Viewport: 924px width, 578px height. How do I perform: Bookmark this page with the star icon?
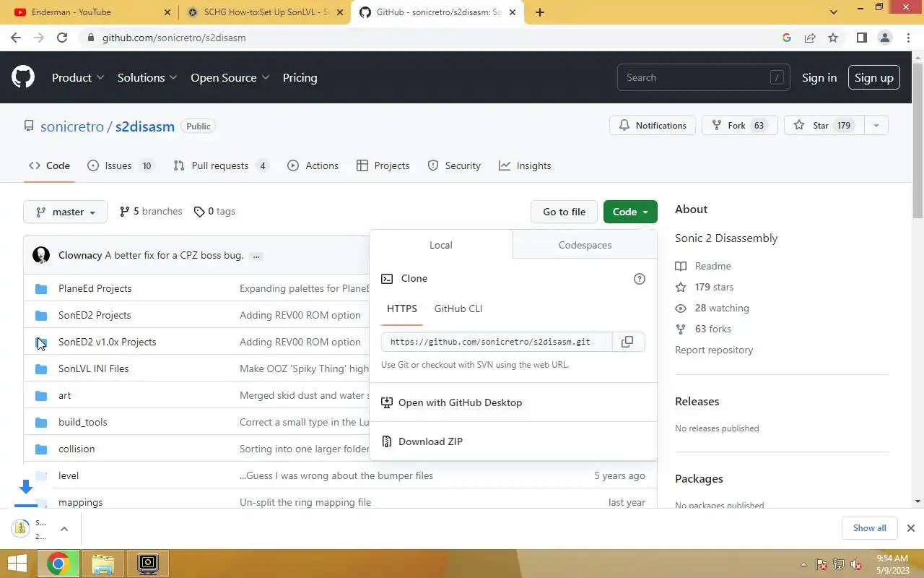tap(833, 38)
